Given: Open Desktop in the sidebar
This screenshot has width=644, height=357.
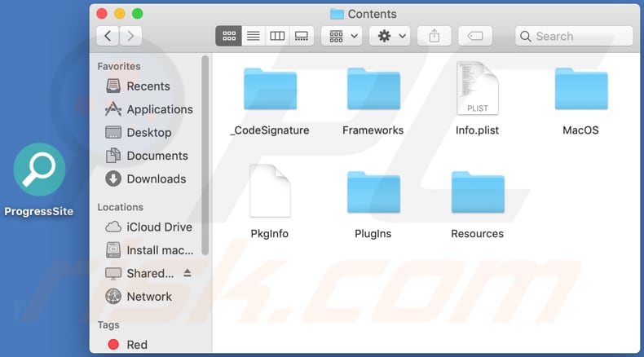Looking at the screenshot, I should click(139, 133).
